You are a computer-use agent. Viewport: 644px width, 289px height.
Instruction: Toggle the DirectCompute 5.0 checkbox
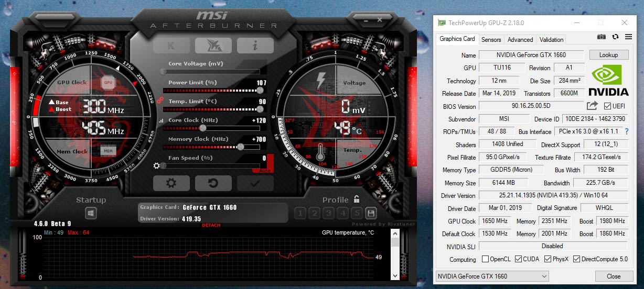[x=576, y=259]
